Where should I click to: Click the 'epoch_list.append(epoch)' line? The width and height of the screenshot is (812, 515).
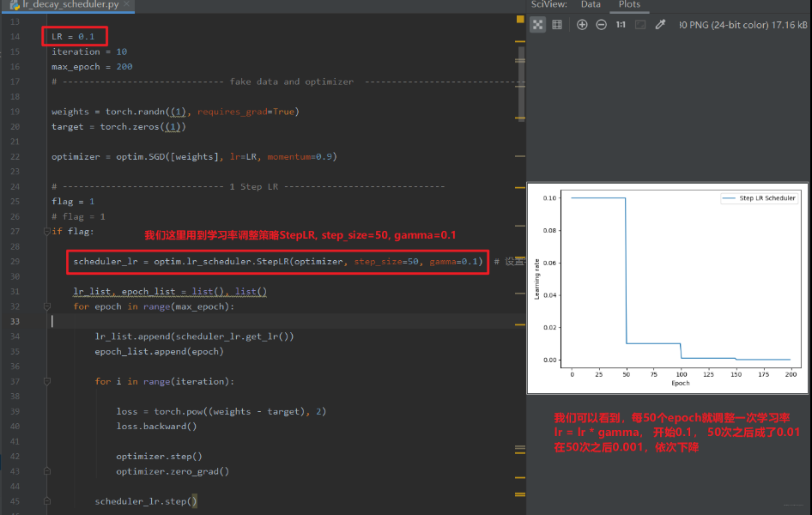coord(159,351)
